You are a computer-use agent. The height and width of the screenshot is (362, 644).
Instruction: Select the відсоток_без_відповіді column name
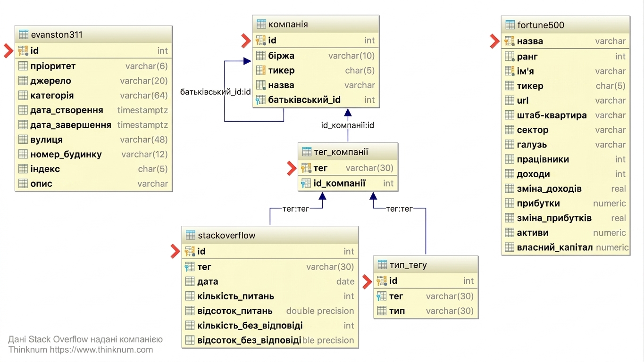(x=249, y=340)
